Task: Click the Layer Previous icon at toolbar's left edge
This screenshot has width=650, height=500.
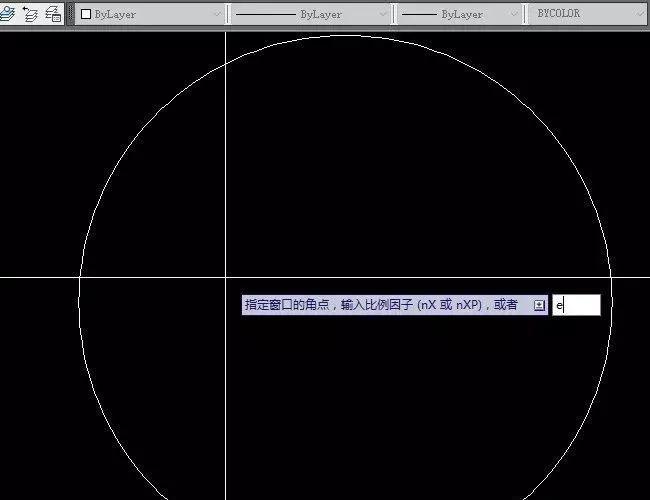Action: click(8, 14)
